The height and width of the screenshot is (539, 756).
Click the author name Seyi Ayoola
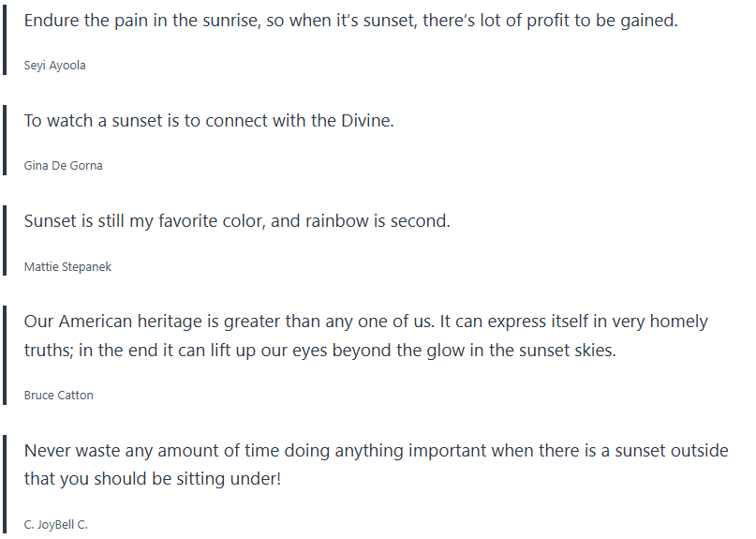coord(55,66)
